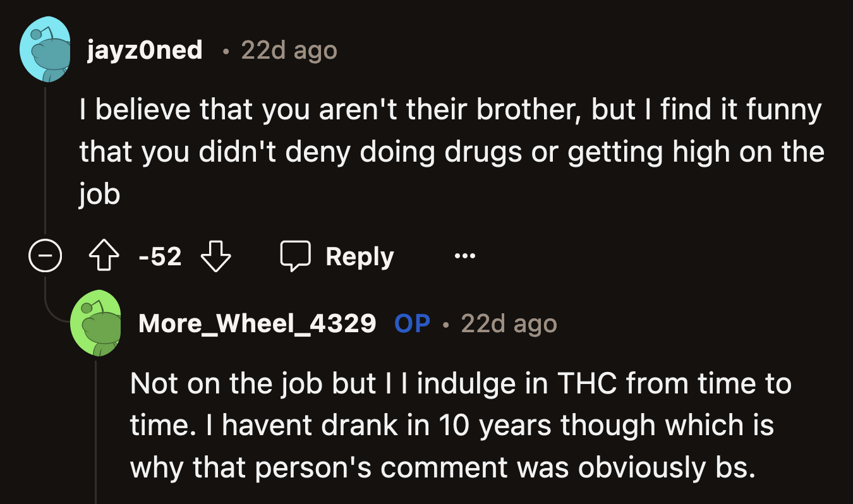
Task: Click the 22d ago timestamp on jayz0ned's comment
Action: coord(289,50)
